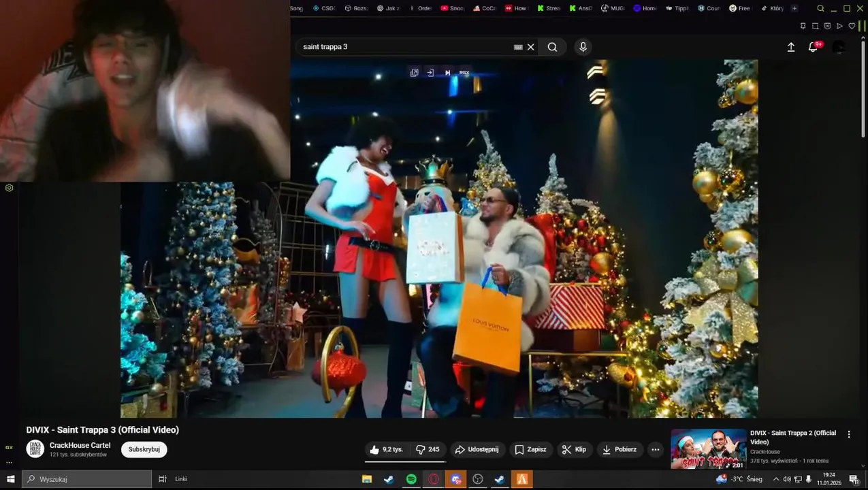Open CrackHouse Cartel channel avatar
Image resolution: width=868 pixels, height=490 pixels.
coord(35,449)
